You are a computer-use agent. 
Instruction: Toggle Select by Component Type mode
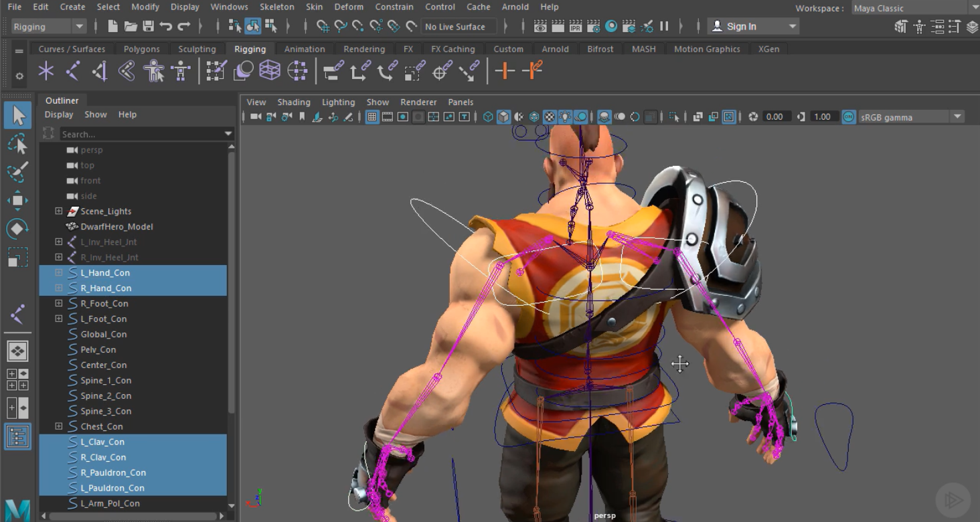tap(271, 26)
